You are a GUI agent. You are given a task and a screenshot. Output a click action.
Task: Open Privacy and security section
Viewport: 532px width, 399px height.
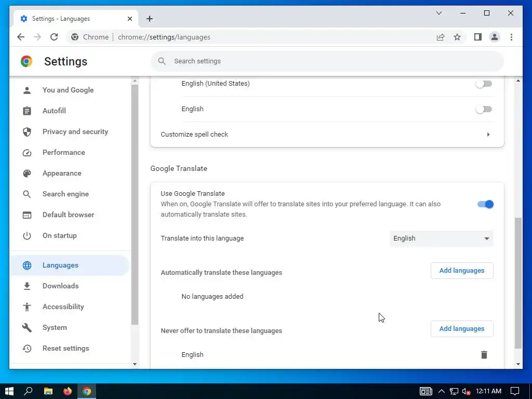75,131
